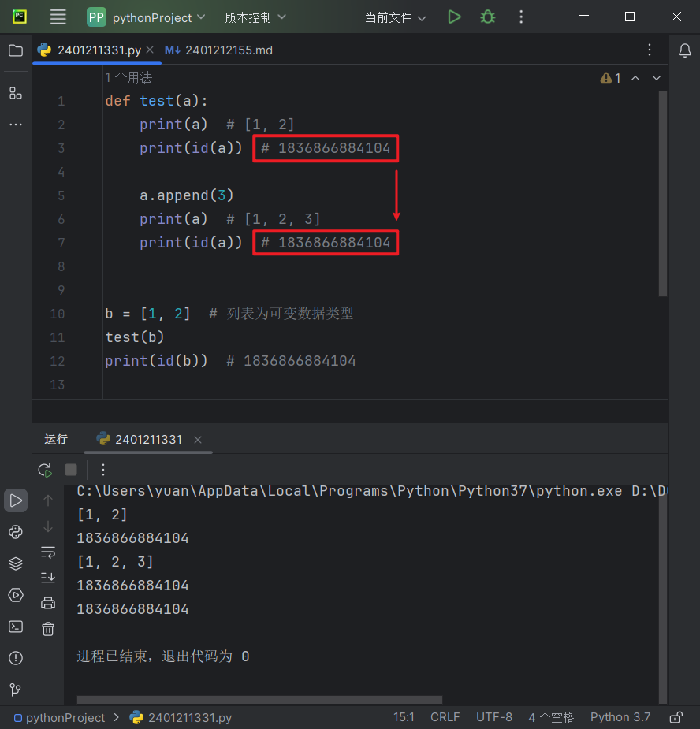Click line number 5 in gutter
This screenshot has width=700, height=729.
click(61, 195)
